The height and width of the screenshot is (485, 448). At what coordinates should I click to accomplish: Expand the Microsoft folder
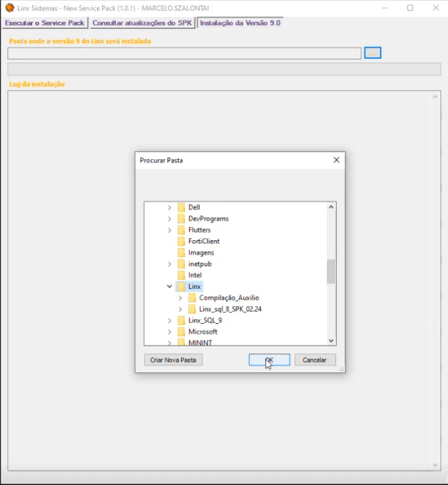pos(169,332)
